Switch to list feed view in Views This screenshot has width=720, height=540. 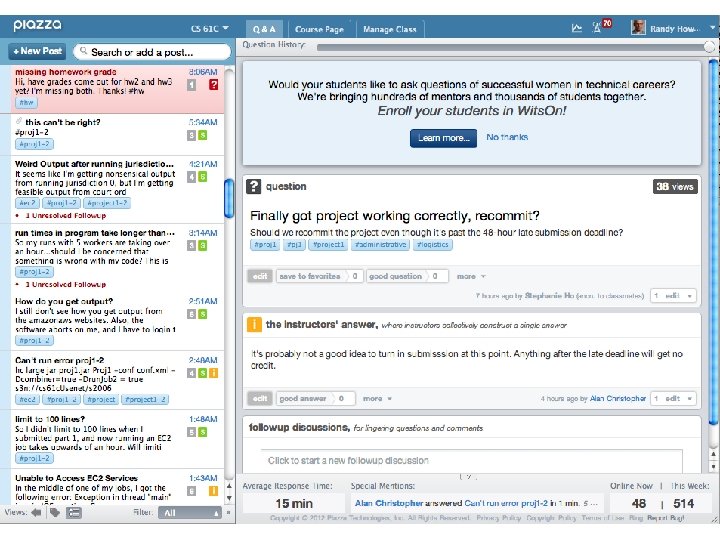click(x=73, y=512)
